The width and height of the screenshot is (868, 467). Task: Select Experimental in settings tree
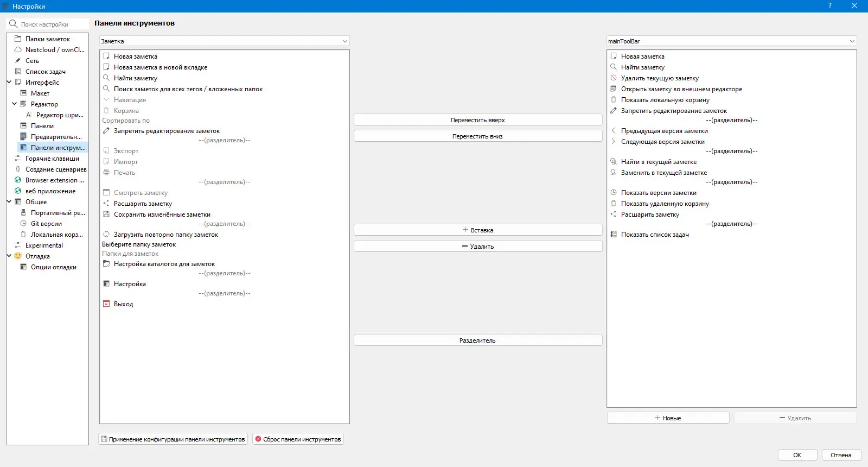pyautogui.click(x=44, y=245)
